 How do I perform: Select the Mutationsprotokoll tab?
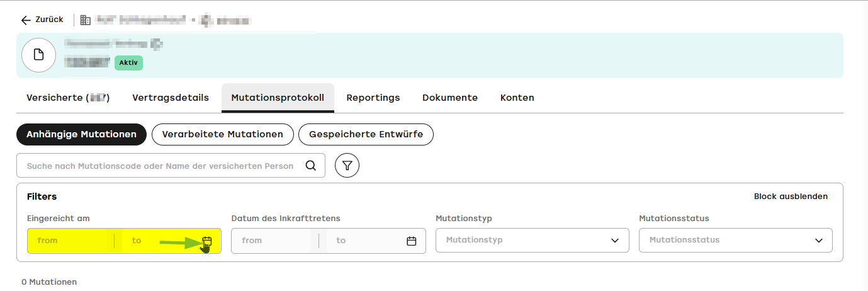point(278,98)
